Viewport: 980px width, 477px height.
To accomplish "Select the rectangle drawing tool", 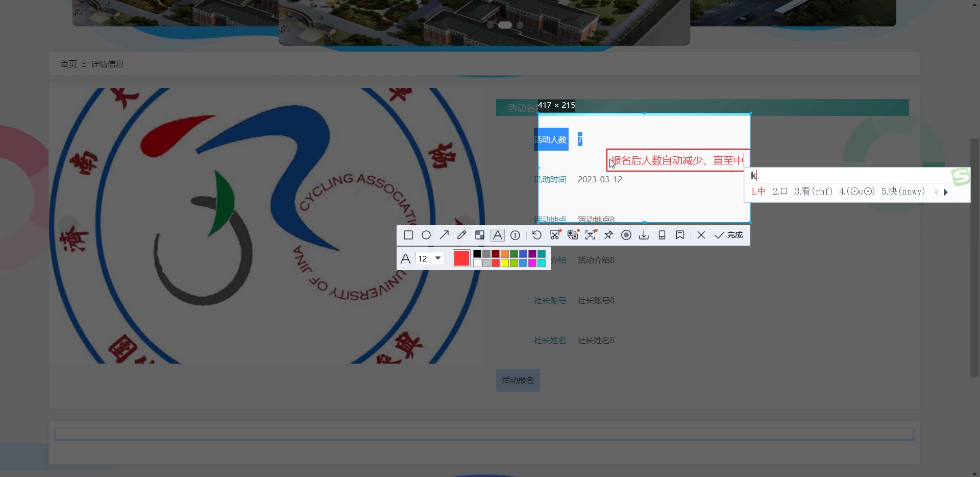I will click(408, 235).
